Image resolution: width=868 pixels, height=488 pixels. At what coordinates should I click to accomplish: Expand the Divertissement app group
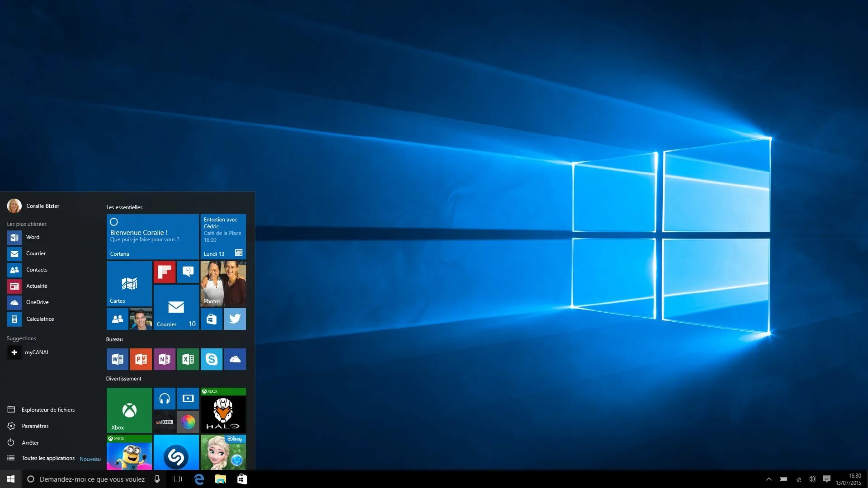[123, 378]
